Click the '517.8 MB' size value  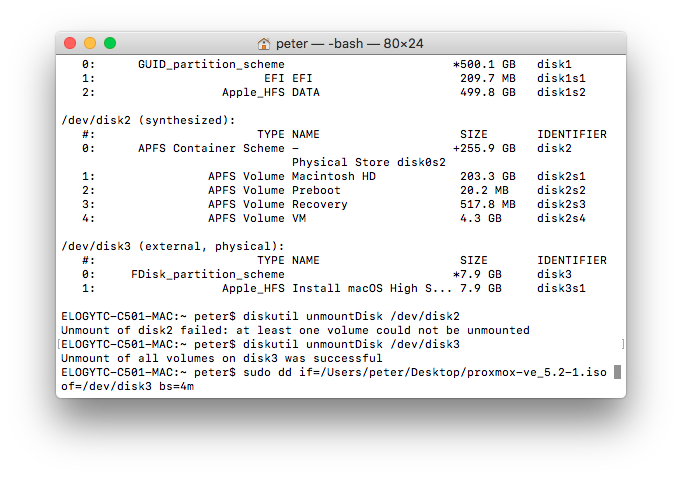click(488, 204)
